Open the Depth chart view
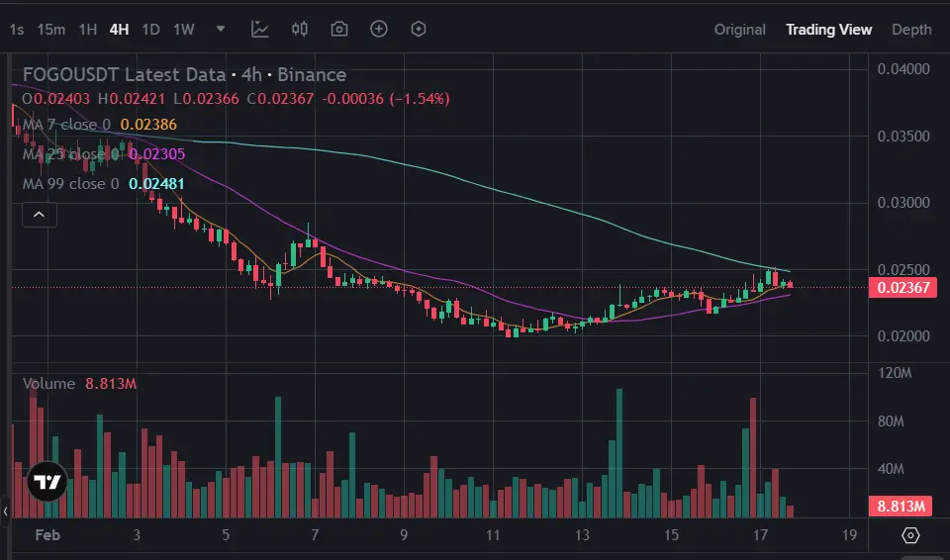The image size is (950, 560). tap(911, 29)
